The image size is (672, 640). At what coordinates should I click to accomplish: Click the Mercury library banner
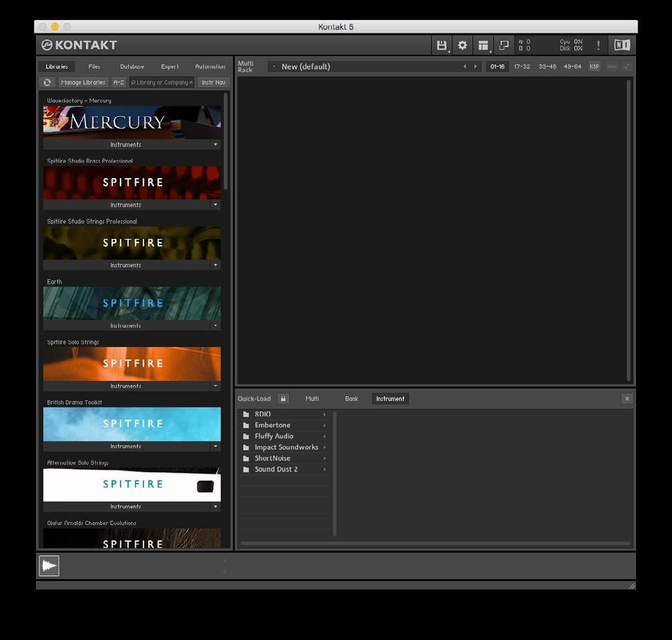tap(132, 123)
